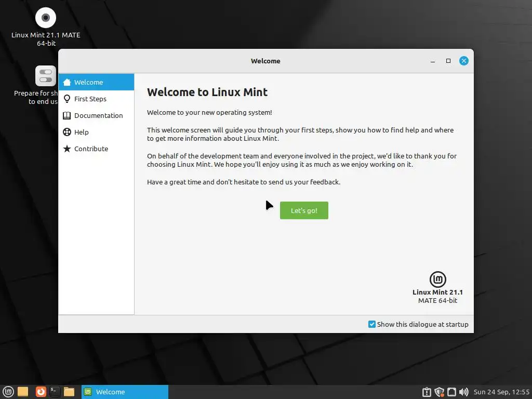Click the update manager shield tray icon
532x399 pixels.
[x=440, y=392]
